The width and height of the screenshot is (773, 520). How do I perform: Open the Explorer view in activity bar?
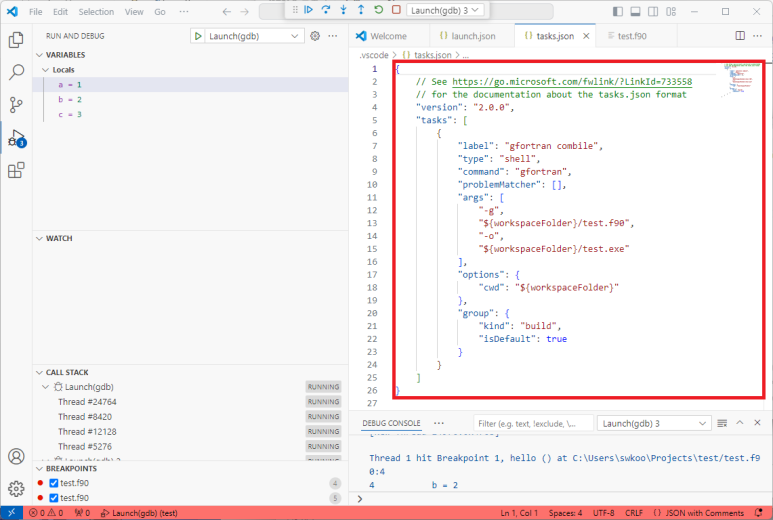coord(16,40)
